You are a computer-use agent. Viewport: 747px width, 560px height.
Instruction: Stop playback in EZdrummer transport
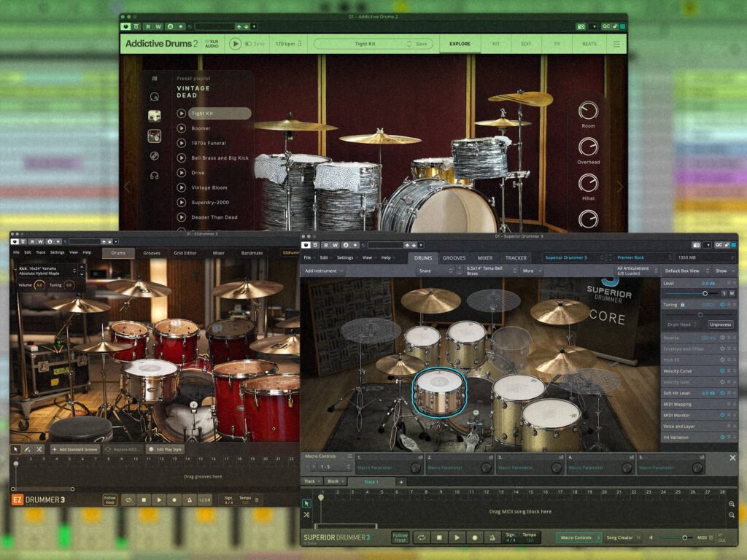click(144, 500)
